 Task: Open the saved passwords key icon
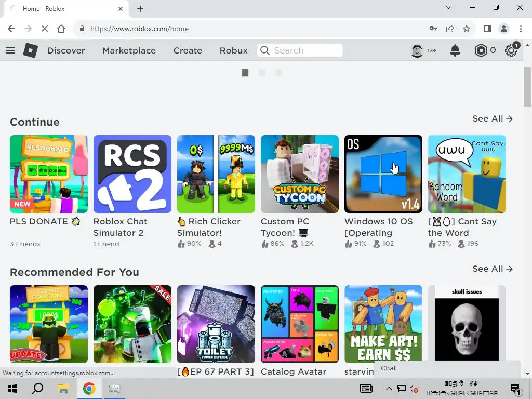(433, 29)
